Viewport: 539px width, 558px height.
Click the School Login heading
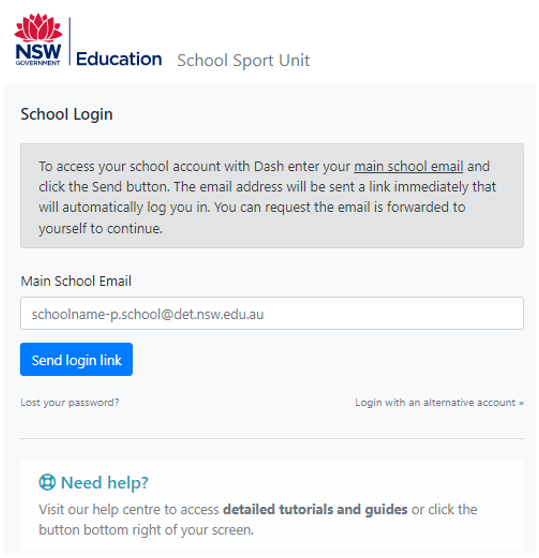coord(67,114)
